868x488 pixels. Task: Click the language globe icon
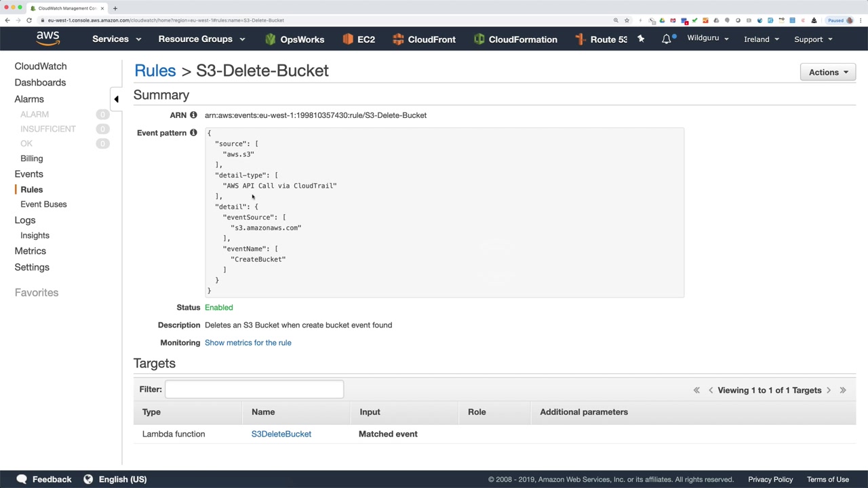tap(88, 479)
